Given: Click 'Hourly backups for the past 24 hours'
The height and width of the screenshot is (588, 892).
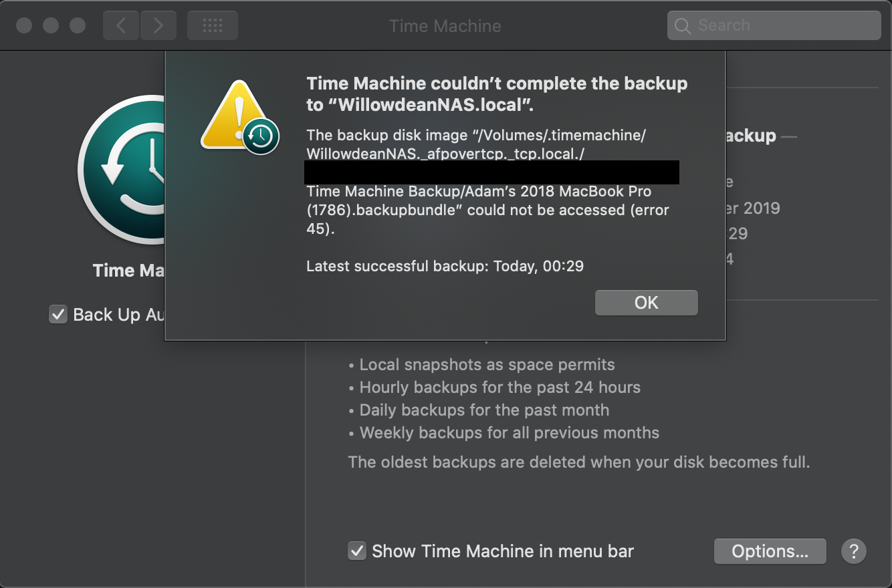Looking at the screenshot, I should click(499, 388).
